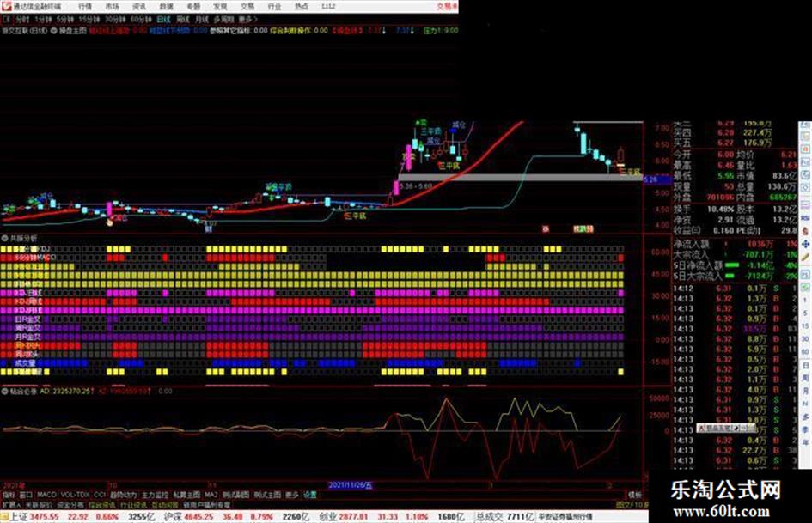Open settings gear beside 操盘主图 indicator

click(x=53, y=31)
